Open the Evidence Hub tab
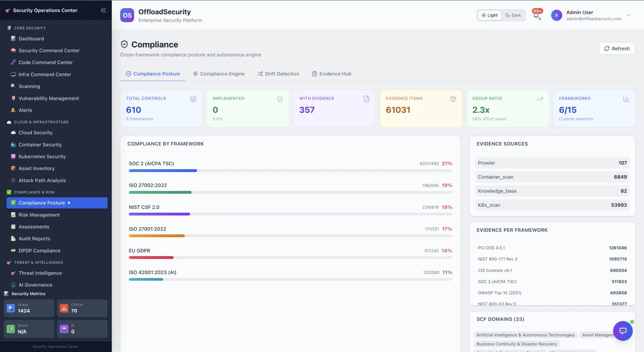This screenshot has width=644, height=352. click(x=332, y=74)
